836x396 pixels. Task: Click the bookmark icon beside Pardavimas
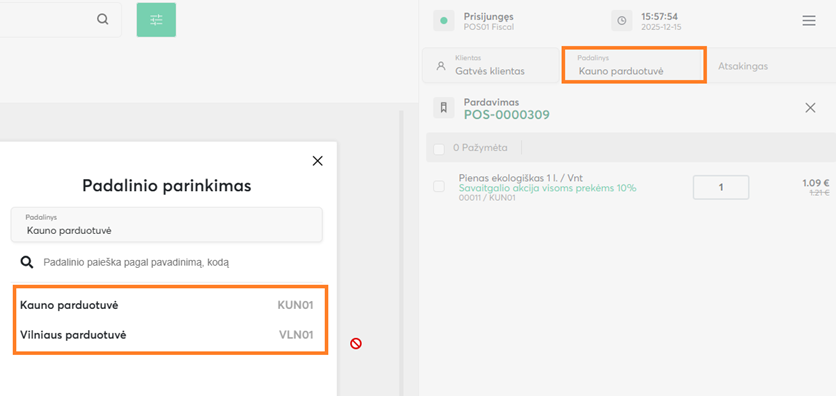tap(444, 108)
